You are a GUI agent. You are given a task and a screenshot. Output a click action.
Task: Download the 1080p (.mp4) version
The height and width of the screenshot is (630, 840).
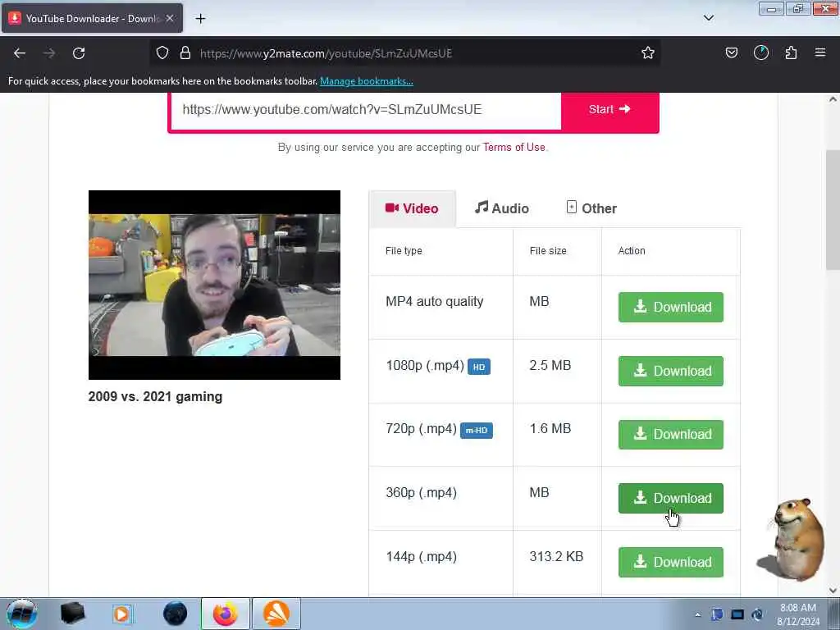pos(671,371)
